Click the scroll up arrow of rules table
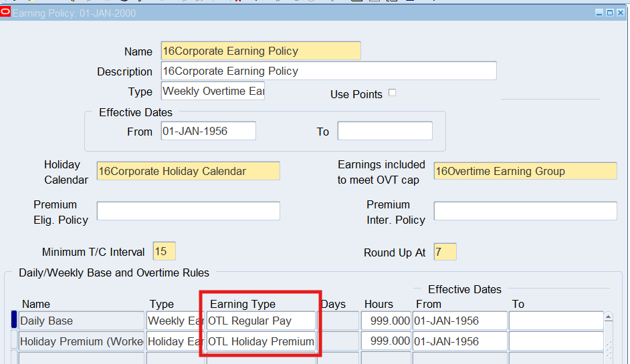This screenshot has width=630, height=364. 608,317
